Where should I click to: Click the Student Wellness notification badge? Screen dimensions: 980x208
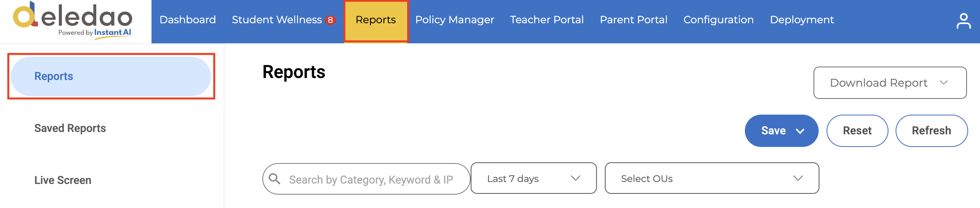tap(330, 20)
